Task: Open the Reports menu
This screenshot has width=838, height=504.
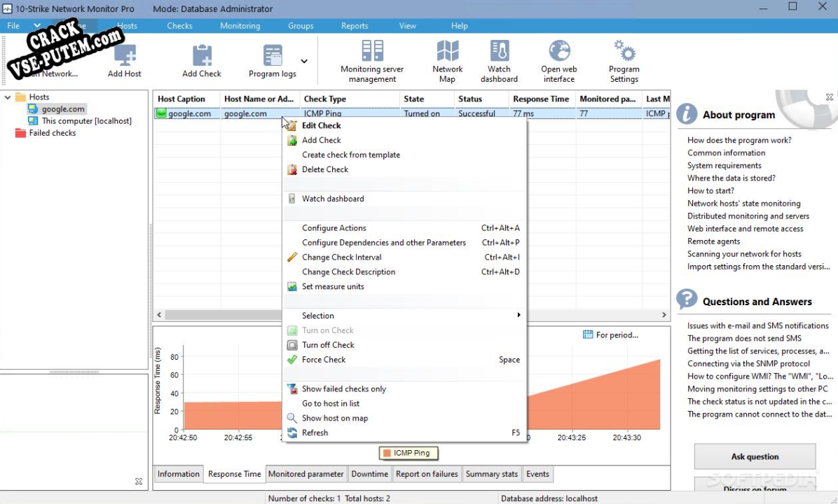Action: pos(355,26)
